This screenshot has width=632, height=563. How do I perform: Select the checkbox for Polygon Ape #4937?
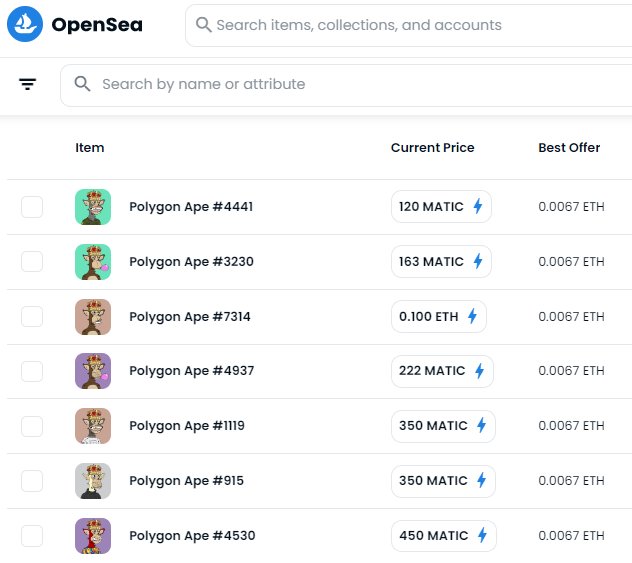[x=32, y=371]
